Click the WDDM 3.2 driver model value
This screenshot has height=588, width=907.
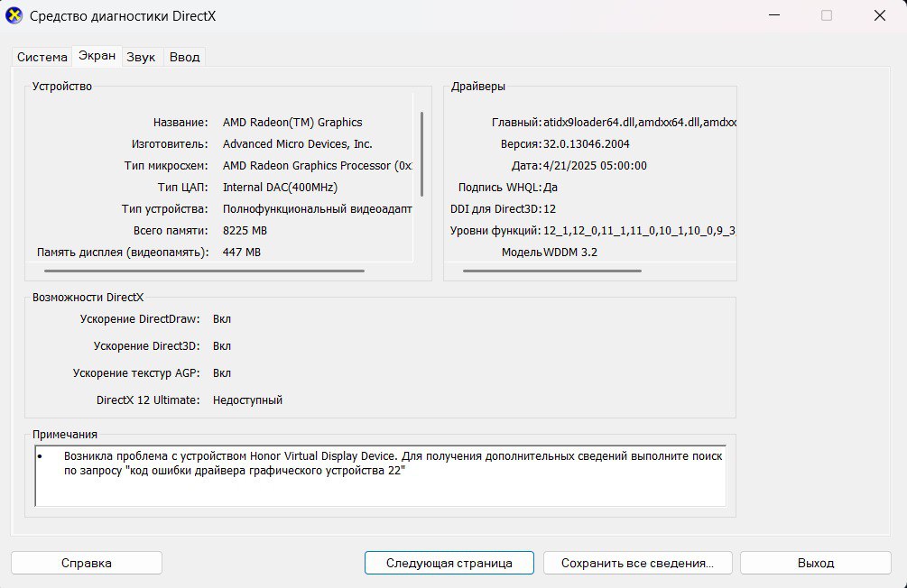[569, 253]
